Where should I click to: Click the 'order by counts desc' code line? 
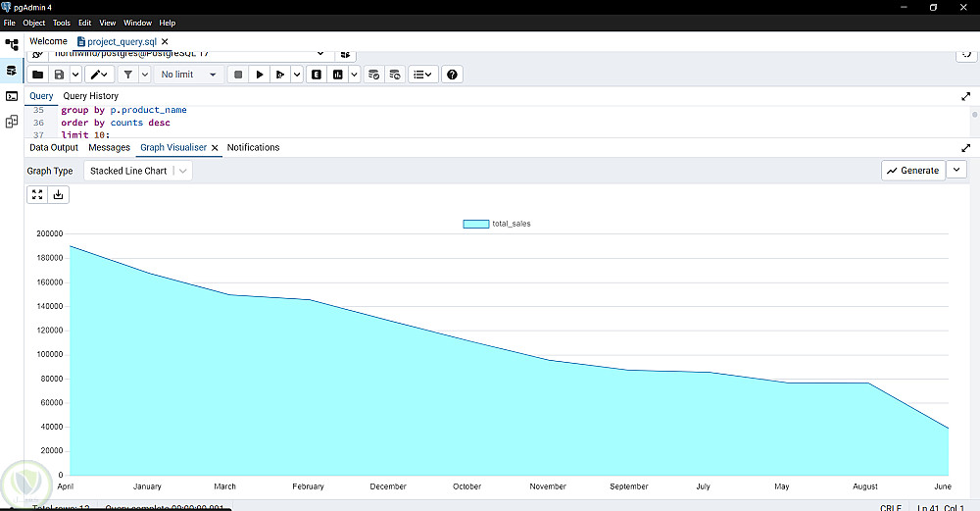pyautogui.click(x=116, y=123)
